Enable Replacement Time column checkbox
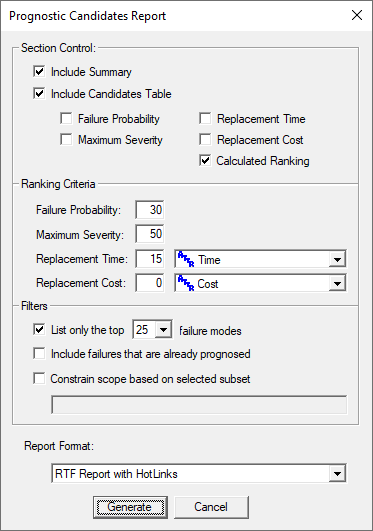 (205, 119)
